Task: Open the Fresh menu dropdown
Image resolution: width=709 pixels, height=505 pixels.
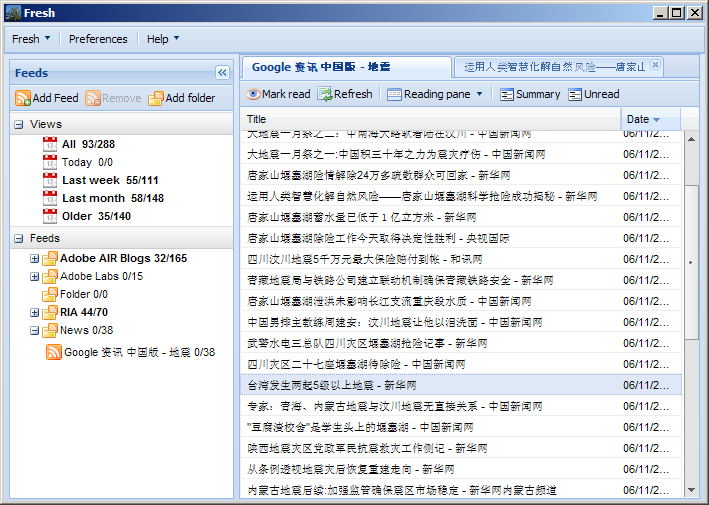Action: [31, 39]
